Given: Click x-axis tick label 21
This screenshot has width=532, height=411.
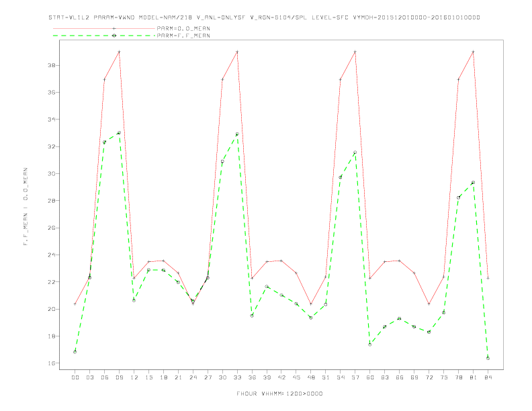Looking at the screenshot, I should 178,377.
